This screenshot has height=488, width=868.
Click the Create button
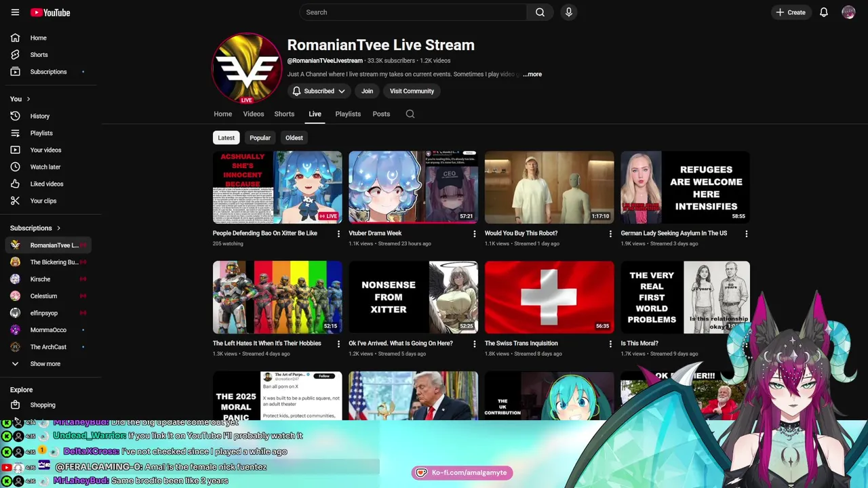[x=791, y=12]
